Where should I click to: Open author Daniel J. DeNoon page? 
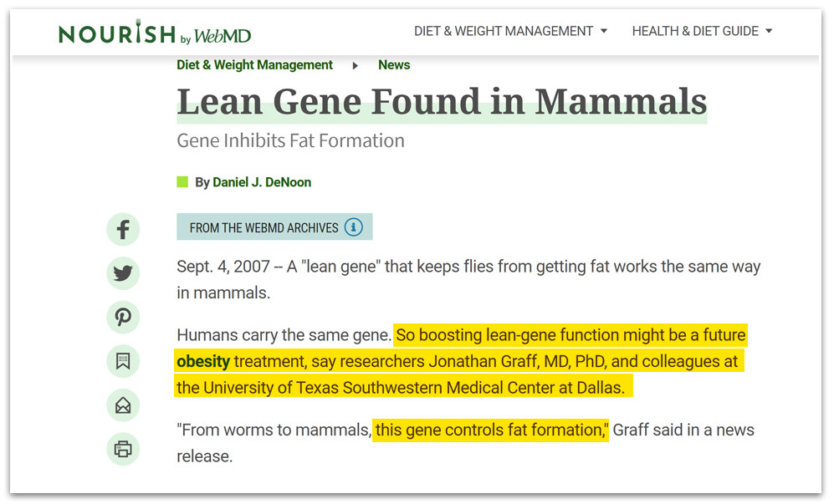point(262,182)
